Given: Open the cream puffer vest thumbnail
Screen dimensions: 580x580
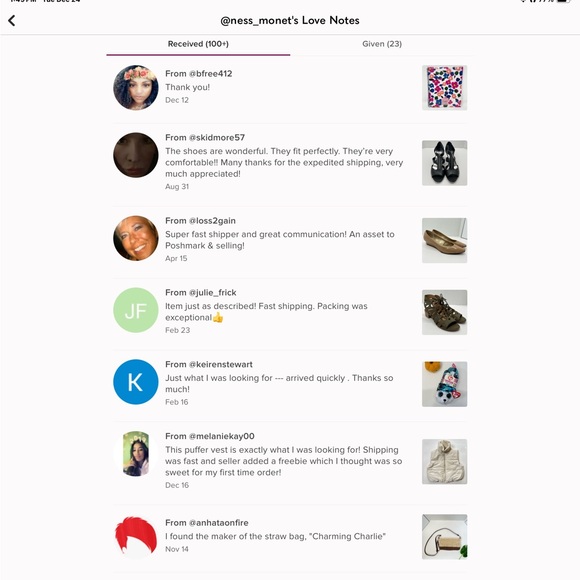Looking at the screenshot, I should click(444, 462).
